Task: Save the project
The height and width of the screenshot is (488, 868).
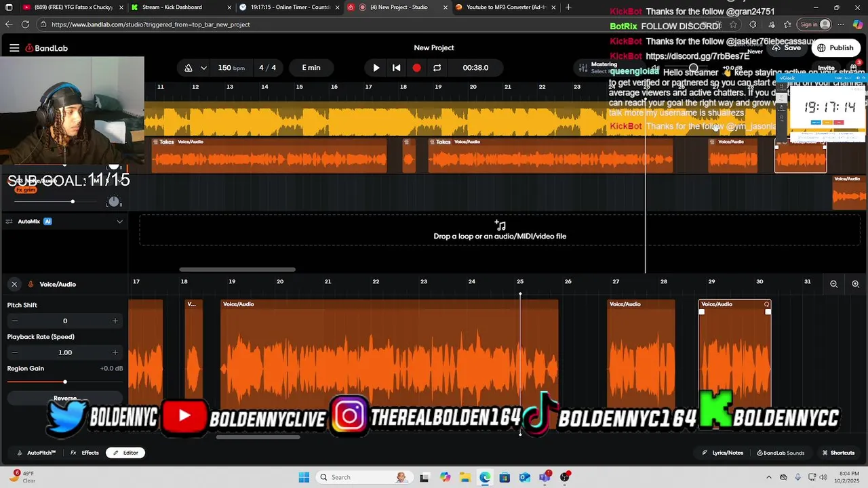Action: pos(787,48)
